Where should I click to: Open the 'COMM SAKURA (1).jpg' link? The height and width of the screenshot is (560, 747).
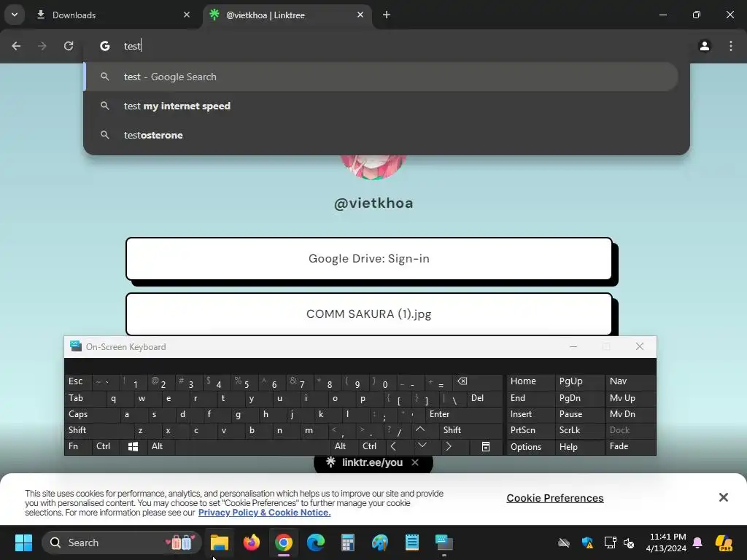point(368,314)
